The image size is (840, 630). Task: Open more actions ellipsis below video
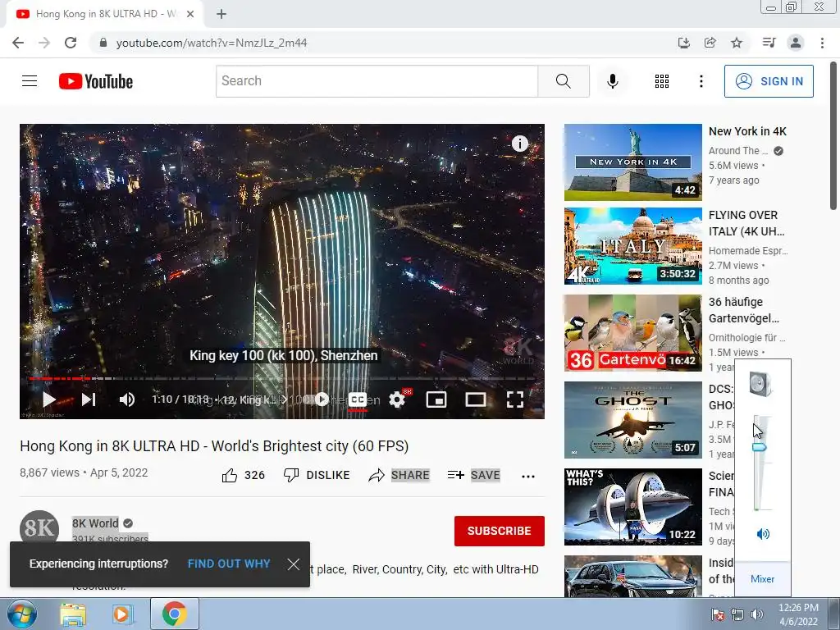(x=528, y=476)
